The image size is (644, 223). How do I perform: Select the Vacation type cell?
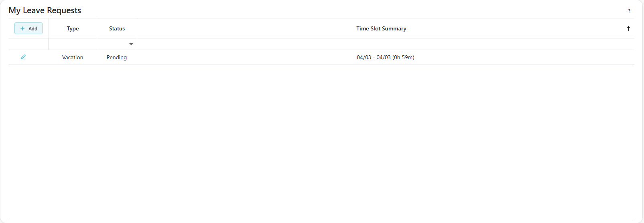click(73, 57)
